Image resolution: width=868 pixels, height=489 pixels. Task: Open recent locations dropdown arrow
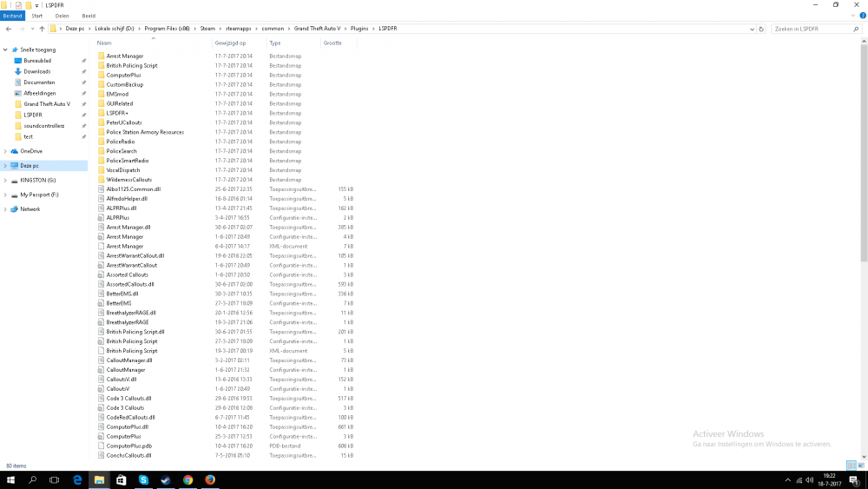point(32,29)
